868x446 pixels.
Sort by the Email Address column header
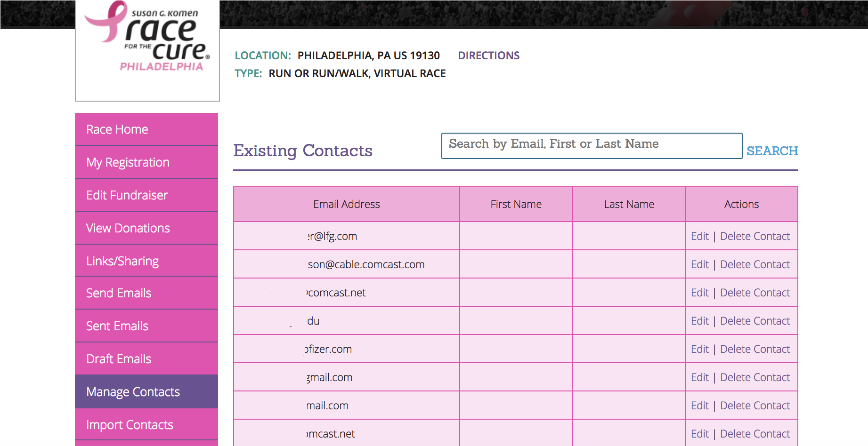[x=346, y=204]
